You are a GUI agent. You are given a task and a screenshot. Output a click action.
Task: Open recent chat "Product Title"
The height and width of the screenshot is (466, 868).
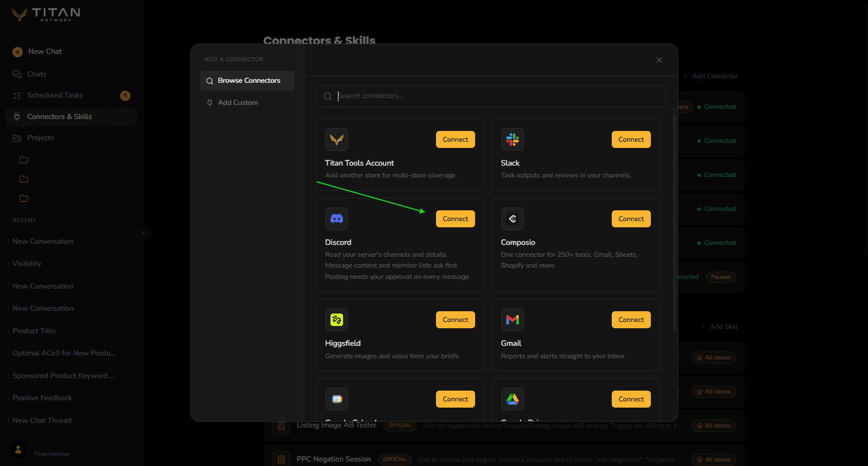tap(34, 331)
